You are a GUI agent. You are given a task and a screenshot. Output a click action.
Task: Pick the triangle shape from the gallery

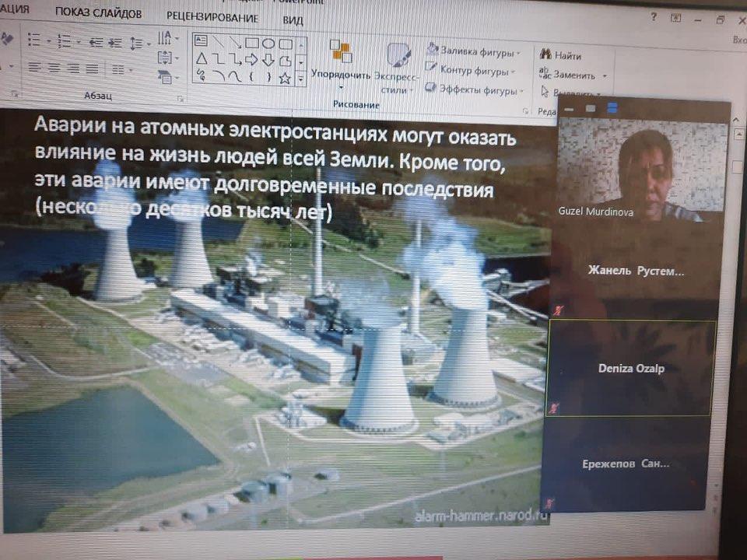201,59
